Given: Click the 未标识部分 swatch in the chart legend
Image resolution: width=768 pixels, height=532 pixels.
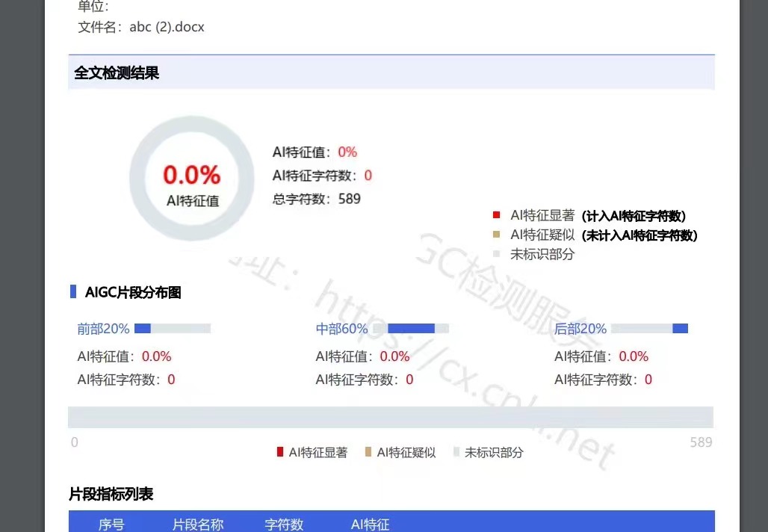Looking at the screenshot, I should click(x=456, y=451).
